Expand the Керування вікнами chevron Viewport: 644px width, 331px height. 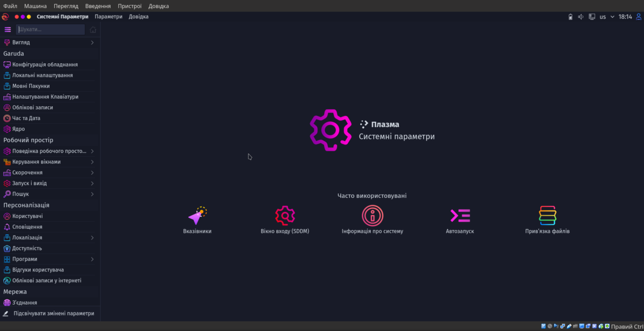tap(92, 162)
